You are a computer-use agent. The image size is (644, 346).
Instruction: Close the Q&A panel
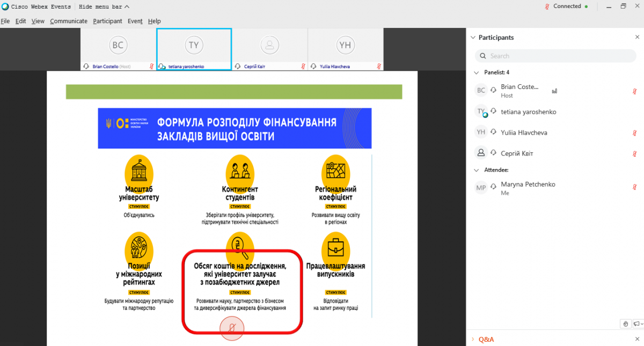(637, 339)
